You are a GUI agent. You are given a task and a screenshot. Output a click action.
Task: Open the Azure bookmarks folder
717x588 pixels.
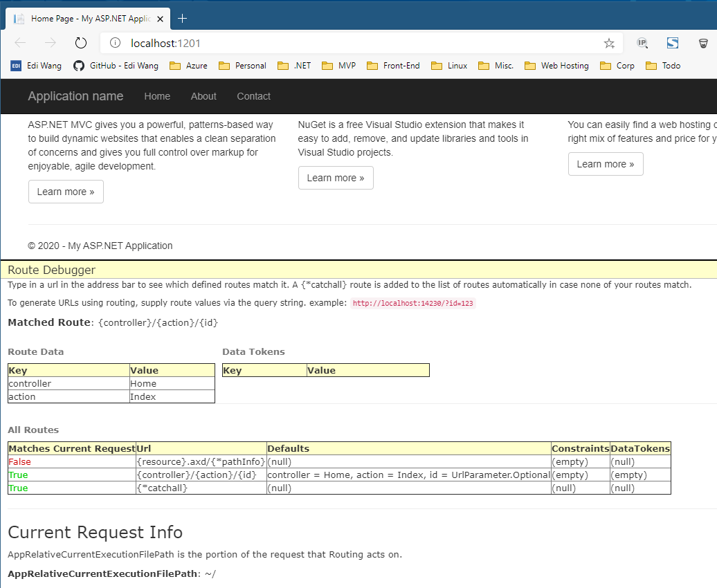click(x=188, y=66)
